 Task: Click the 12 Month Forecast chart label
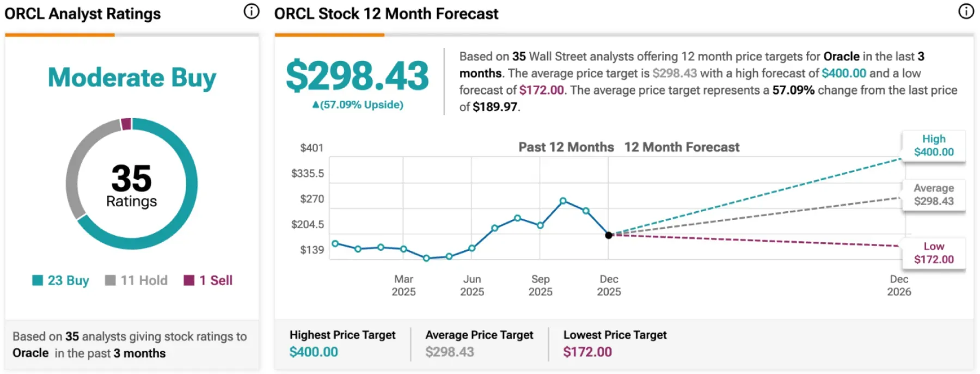682,147
